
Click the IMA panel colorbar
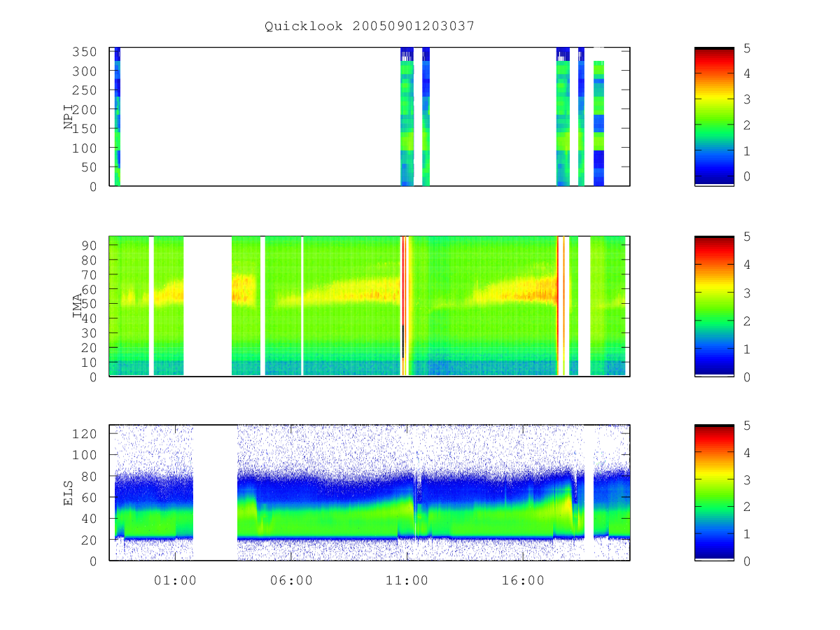pos(714,306)
